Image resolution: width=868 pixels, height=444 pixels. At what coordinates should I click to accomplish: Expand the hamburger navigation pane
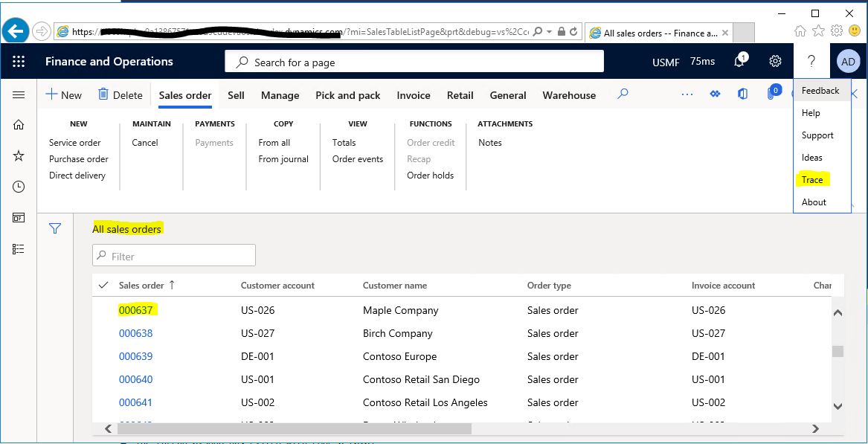click(x=19, y=95)
